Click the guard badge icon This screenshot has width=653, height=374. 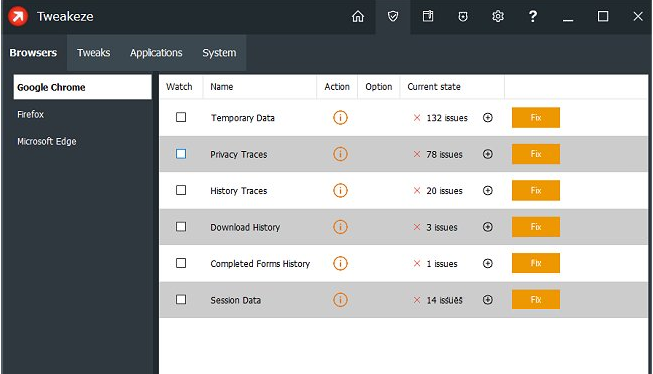pyautogui.click(x=463, y=17)
